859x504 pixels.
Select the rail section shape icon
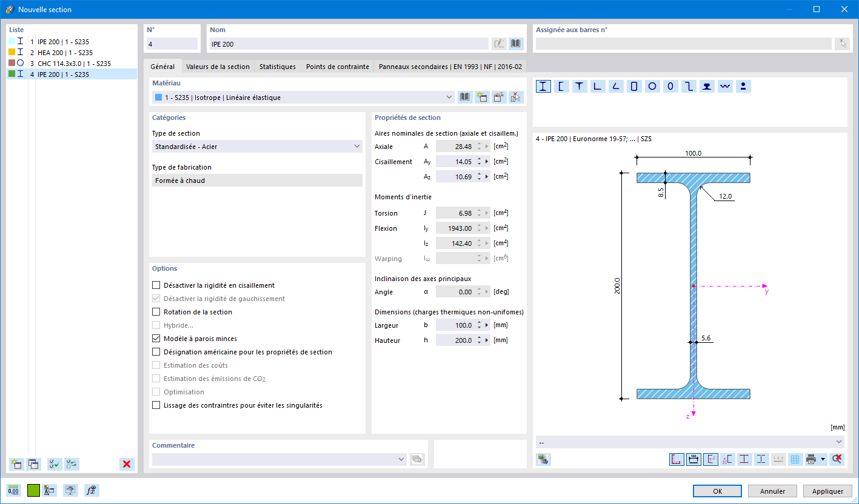pyautogui.click(x=707, y=87)
